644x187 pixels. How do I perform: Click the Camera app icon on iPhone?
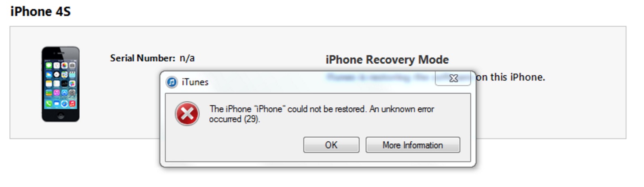point(72,65)
